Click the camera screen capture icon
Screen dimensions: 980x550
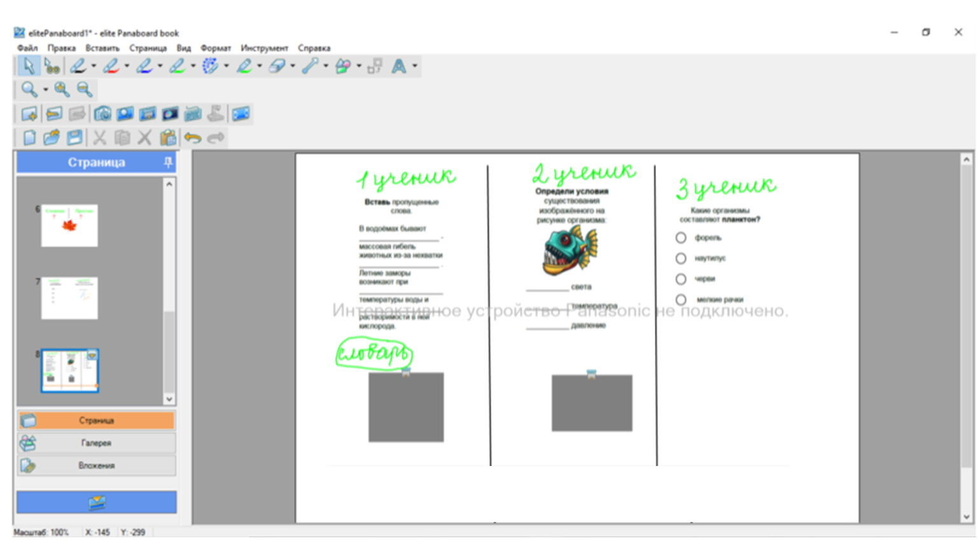102,115
